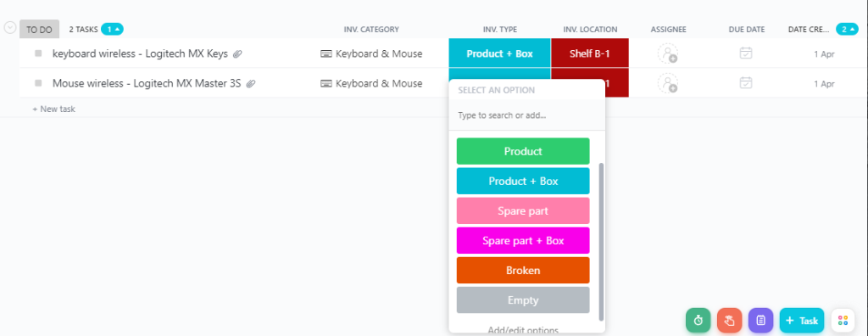Collapse the TO DO group with circle chevron
The image size is (868, 336).
coord(10,28)
